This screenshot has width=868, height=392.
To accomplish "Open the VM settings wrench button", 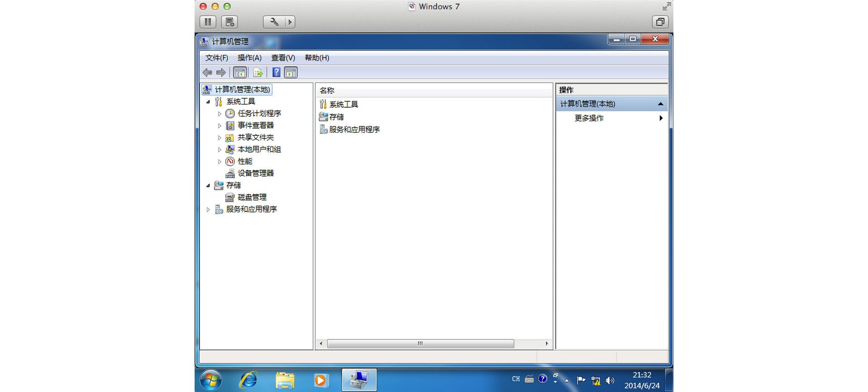I will (x=274, y=22).
